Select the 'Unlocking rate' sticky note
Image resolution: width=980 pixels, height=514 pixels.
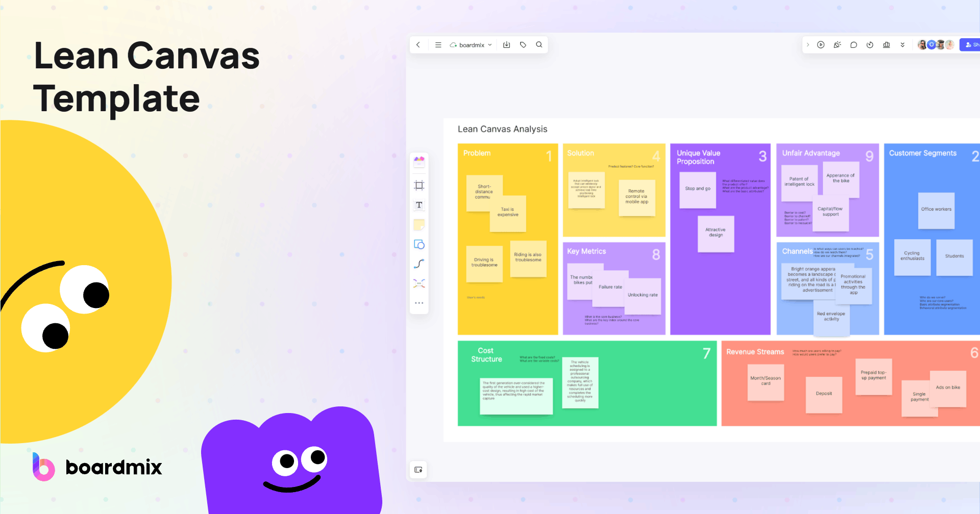(x=643, y=296)
